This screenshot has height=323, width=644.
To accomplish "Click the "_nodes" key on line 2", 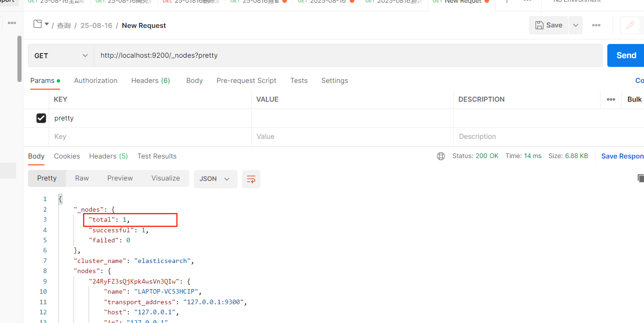I will pyautogui.click(x=89, y=209).
